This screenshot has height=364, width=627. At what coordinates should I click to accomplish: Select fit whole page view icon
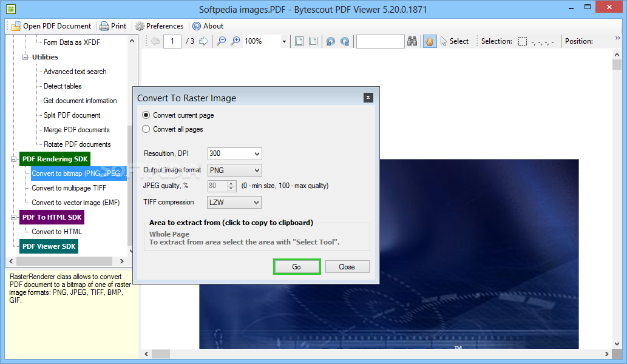(x=299, y=41)
